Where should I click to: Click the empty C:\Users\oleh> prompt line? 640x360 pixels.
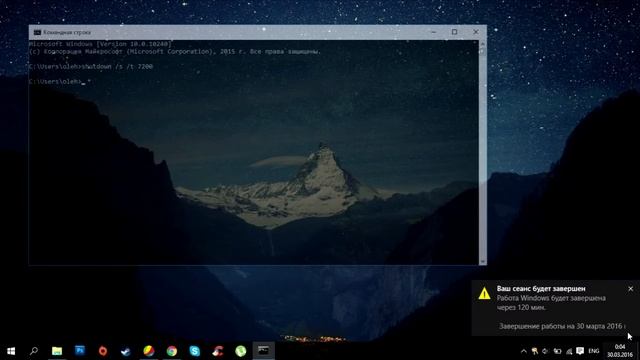click(57, 82)
